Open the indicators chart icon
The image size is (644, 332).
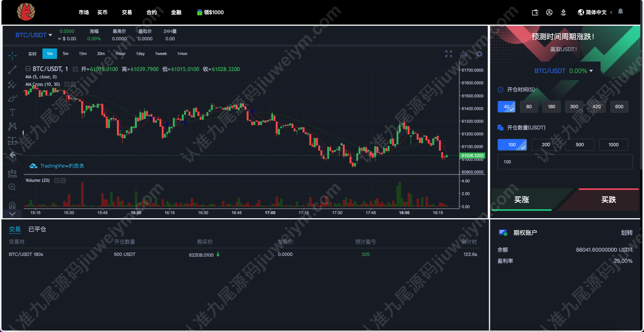463,54
